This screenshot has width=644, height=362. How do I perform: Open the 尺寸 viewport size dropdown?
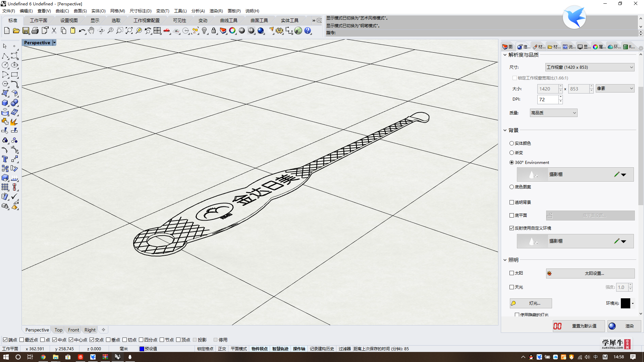(x=590, y=67)
